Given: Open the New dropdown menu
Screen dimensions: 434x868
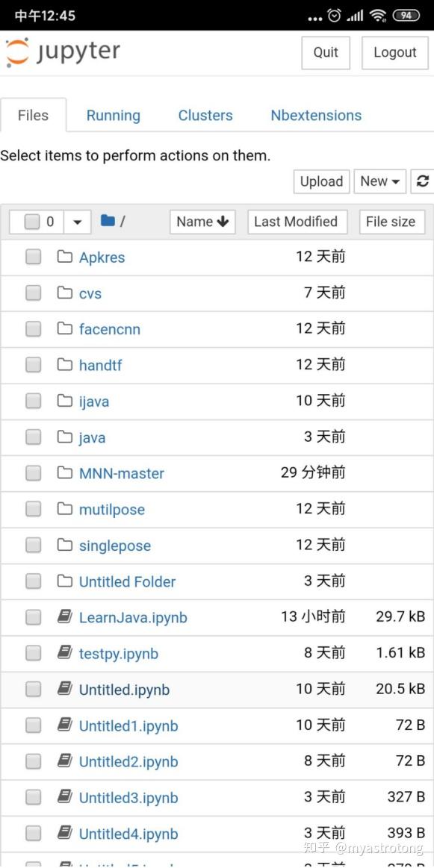Looking at the screenshot, I should click(x=379, y=181).
